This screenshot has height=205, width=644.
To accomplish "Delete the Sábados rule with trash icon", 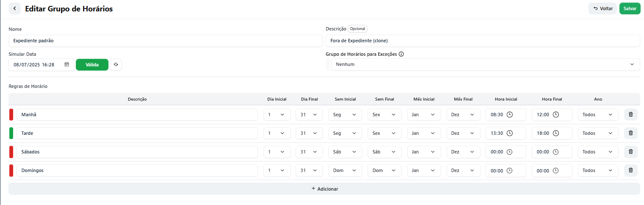I will pyautogui.click(x=630, y=152).
